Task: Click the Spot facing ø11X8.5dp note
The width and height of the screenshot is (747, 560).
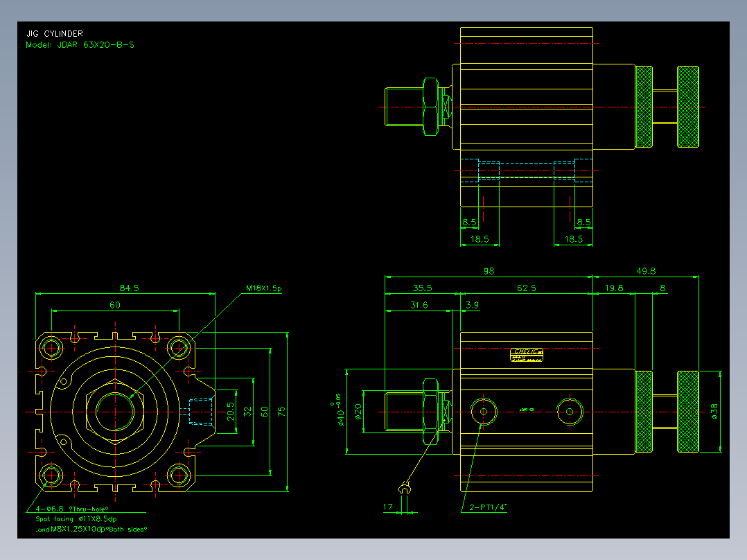Action: pos(76,519)
